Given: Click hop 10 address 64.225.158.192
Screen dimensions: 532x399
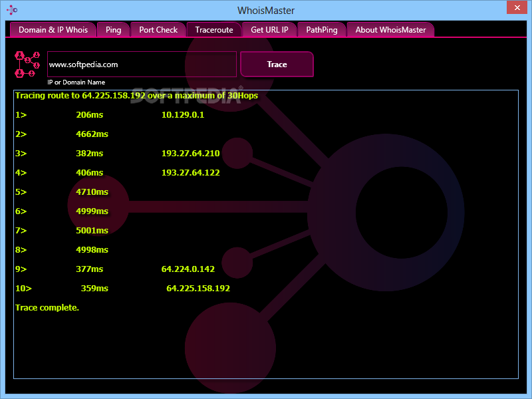Looking at the screenshot, I should (x=198, y=289).
